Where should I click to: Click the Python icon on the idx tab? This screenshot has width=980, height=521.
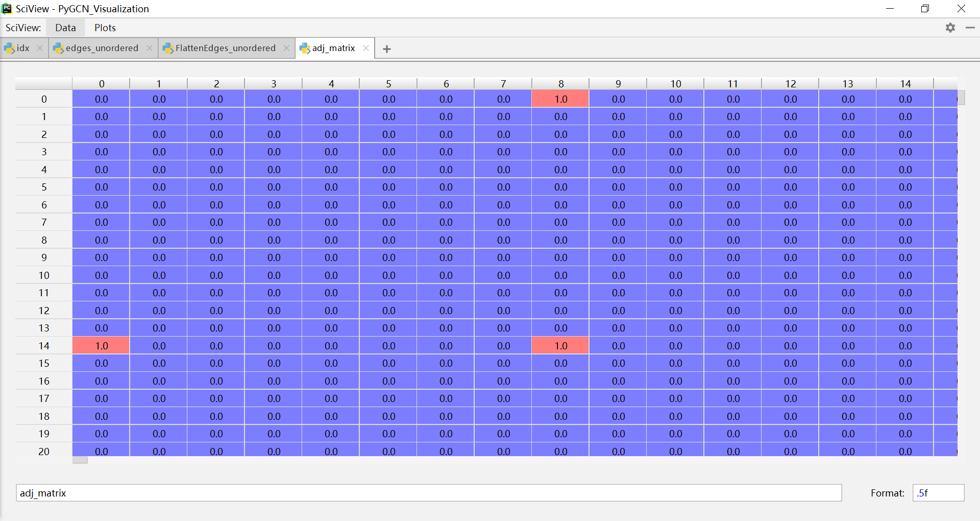[x=9, y=48]
